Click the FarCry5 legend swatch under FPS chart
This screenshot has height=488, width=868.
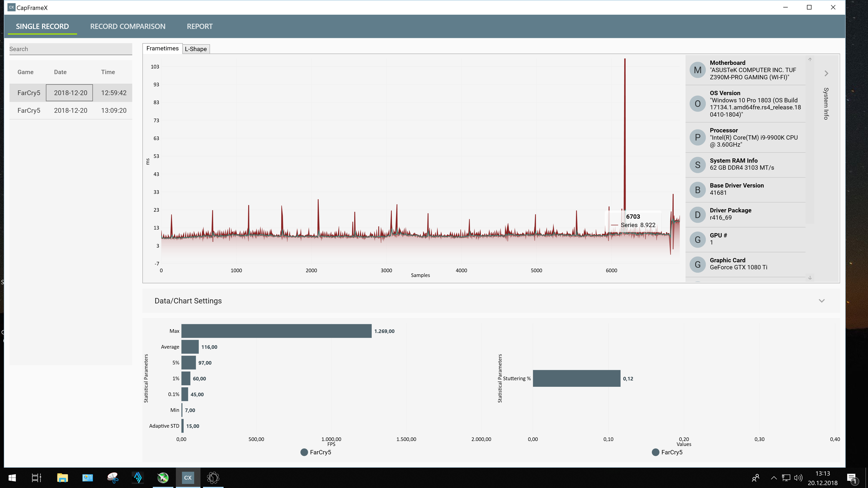(304, 452)
